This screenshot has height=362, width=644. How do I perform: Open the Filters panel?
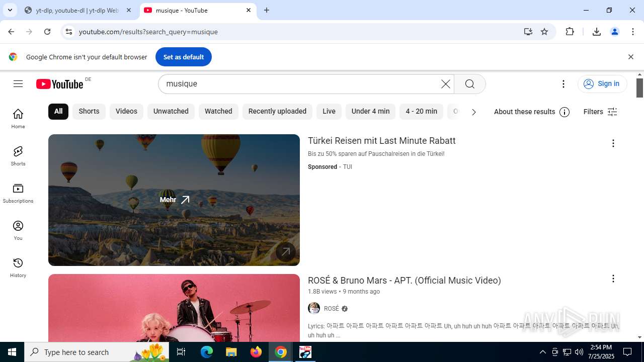click(600, 112)
